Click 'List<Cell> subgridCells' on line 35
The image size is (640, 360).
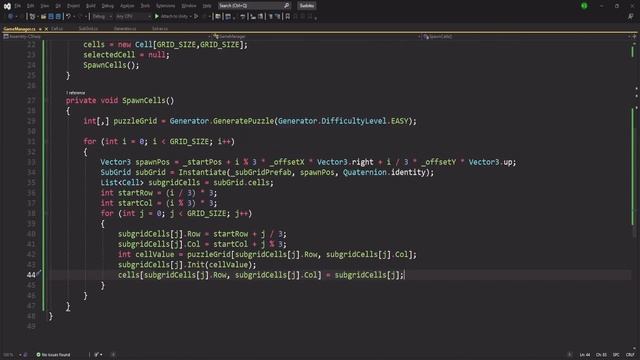(x=150, y=182)
